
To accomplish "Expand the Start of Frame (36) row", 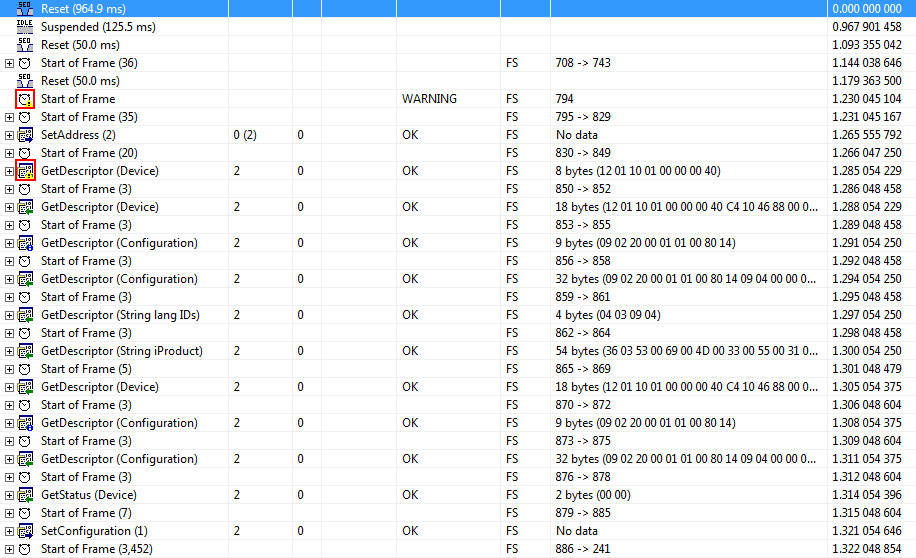I will click(x=9, y=63).
